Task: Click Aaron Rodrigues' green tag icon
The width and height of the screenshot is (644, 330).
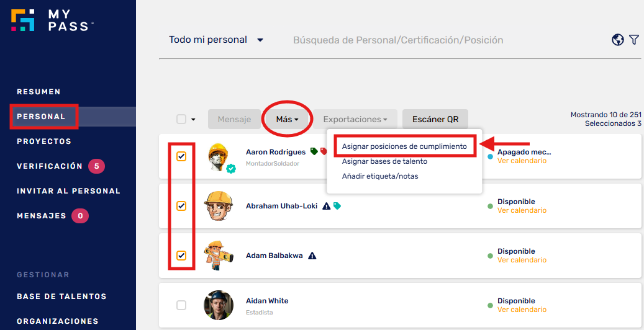Action: [314, 152]
